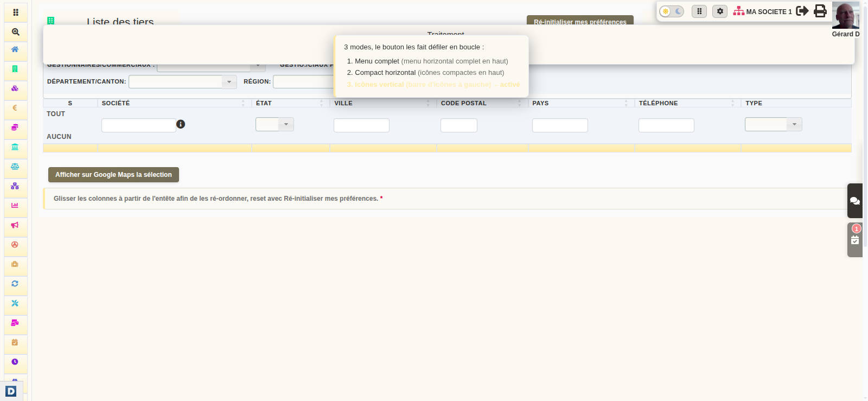Open the bank building icon in sidebar

point(15,147)
